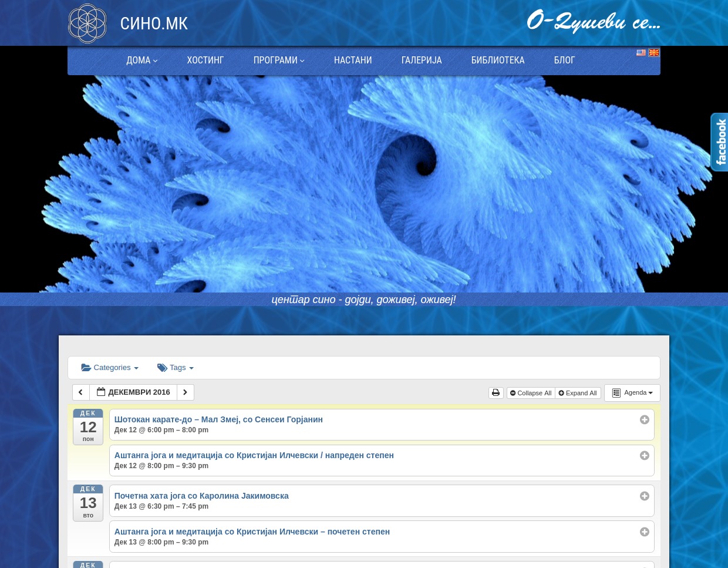
Task: Expand the Шотокан карате-до event plus icon
Action: tap(644, 419)
